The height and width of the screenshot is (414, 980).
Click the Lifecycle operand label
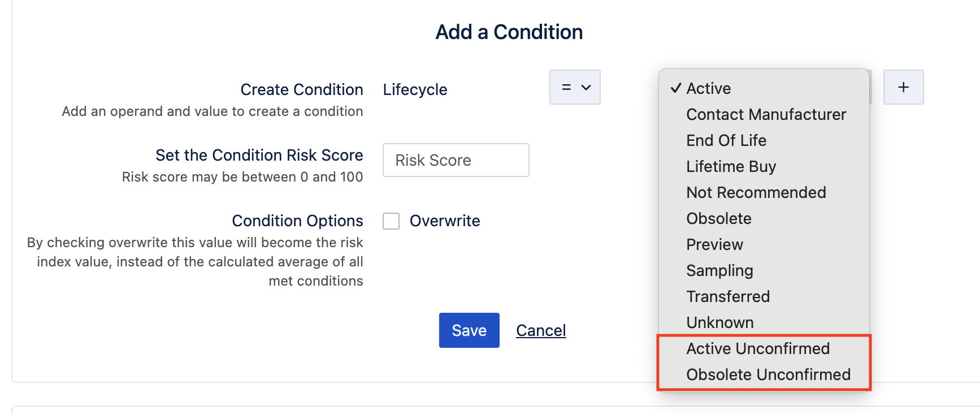(415, 89)
